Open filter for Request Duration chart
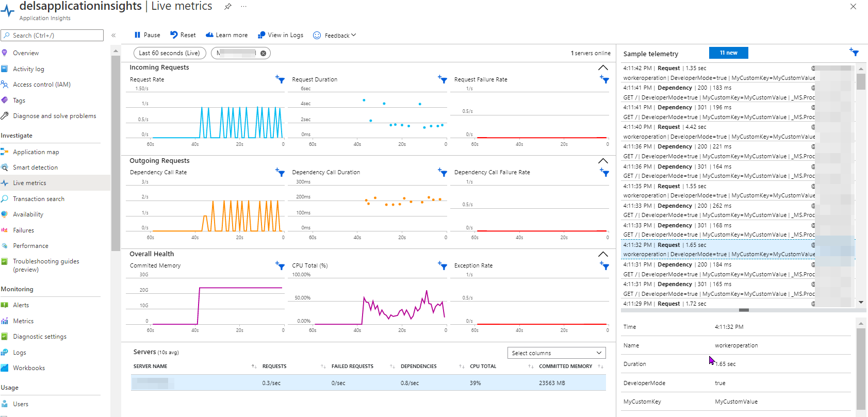 point(443,79)
